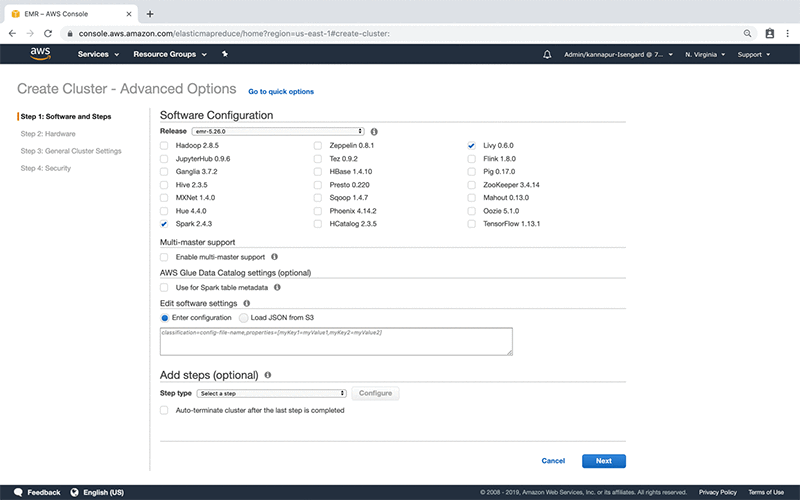Image resolution: width=800 pixels, height=500 pixels.
Task: Click the English (US) language selector
Action: pos(104,492)
